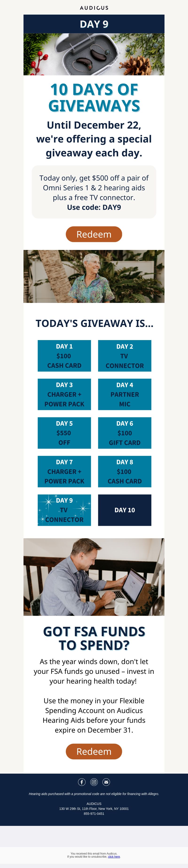Open the Day 3 Charger + Power Pack tile

64,394
